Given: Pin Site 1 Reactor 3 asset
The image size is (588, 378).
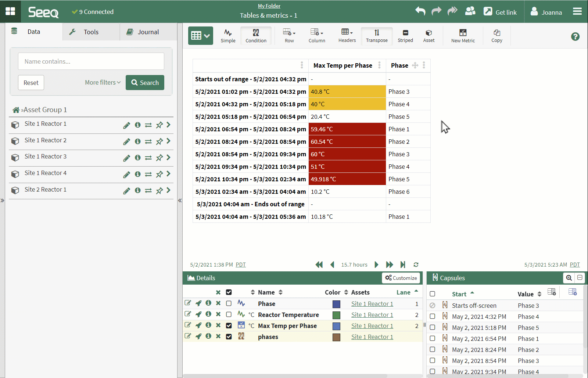Looking at the screenshot, I should coord(159,158).
